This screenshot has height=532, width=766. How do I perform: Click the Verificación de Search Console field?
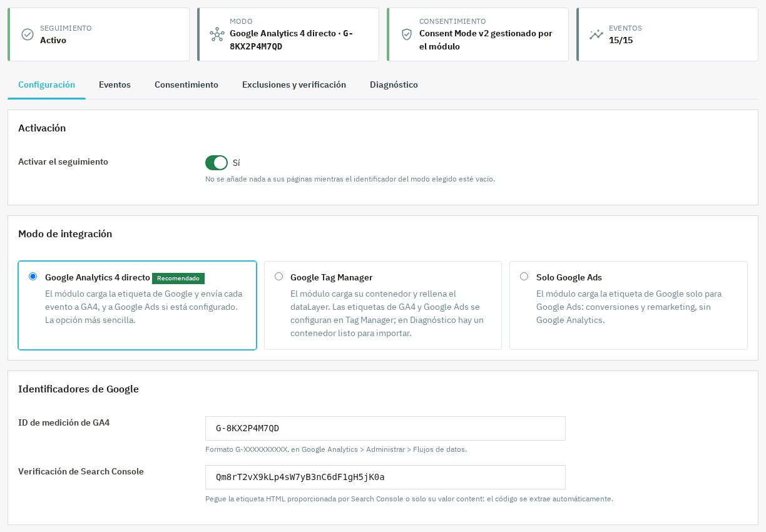click(x=386, y=477)
